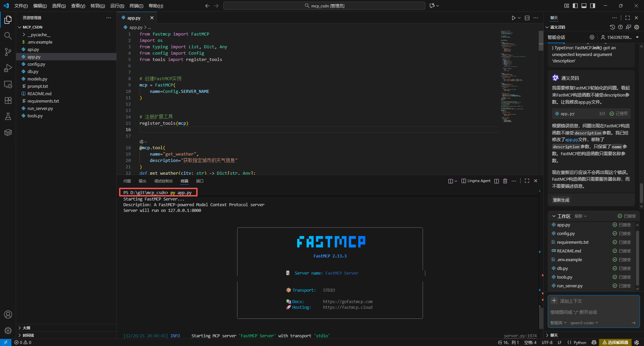Open Tongyi Lingma feedback icon
This screenshot has height=346, width=644.
click(628, 27)
